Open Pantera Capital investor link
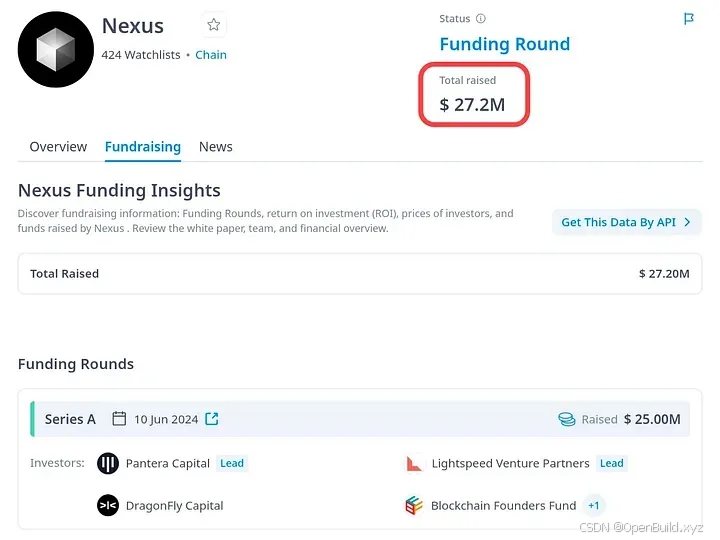The image size is (720, 540). click(168, 464)
